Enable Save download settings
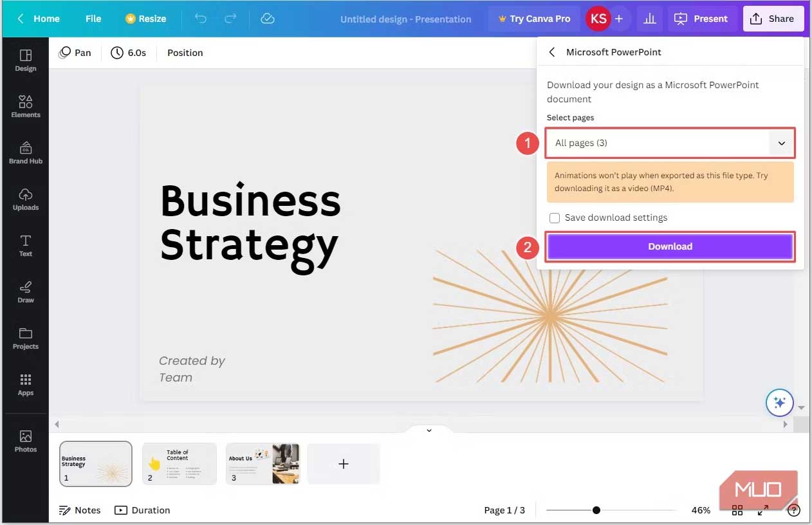This screenshot has width=812, height=525. [555, 217]
